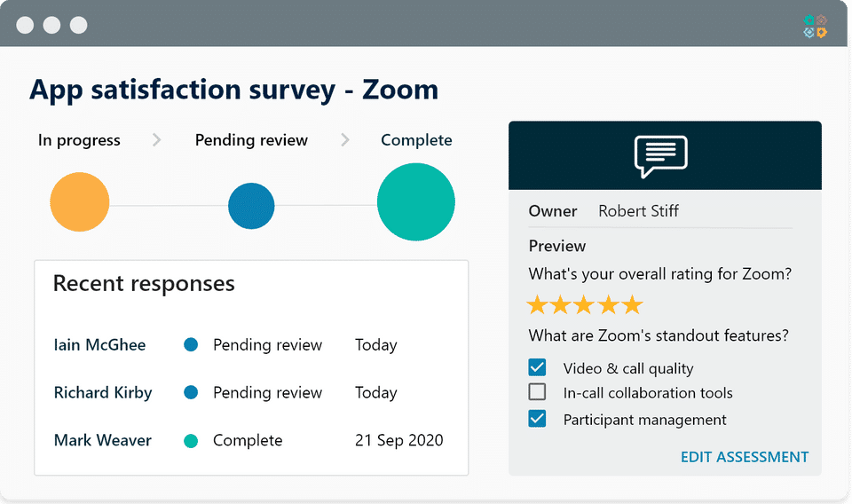
Task: Click the large teal Complete circle
Action: [x=415, y=202]
